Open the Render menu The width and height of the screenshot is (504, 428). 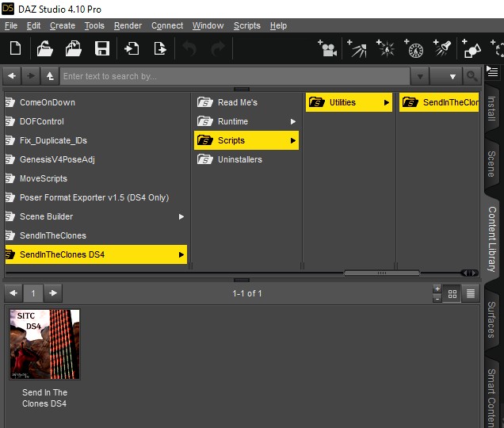point(128,25)
